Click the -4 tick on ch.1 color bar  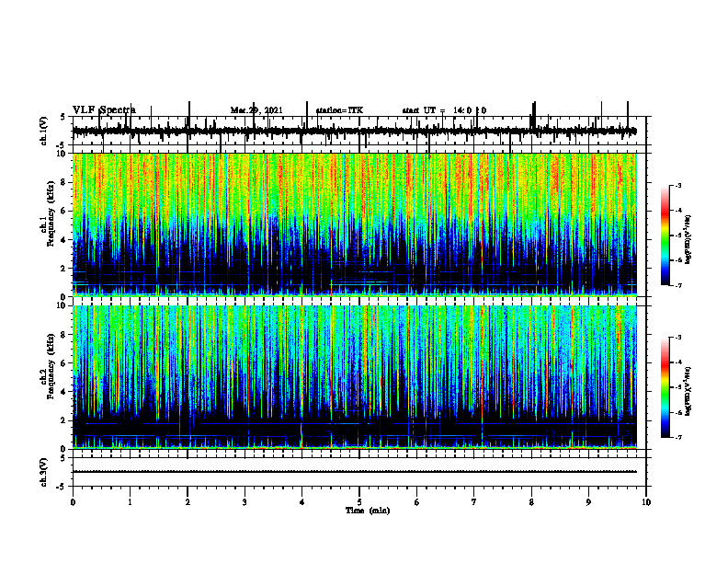678,211
